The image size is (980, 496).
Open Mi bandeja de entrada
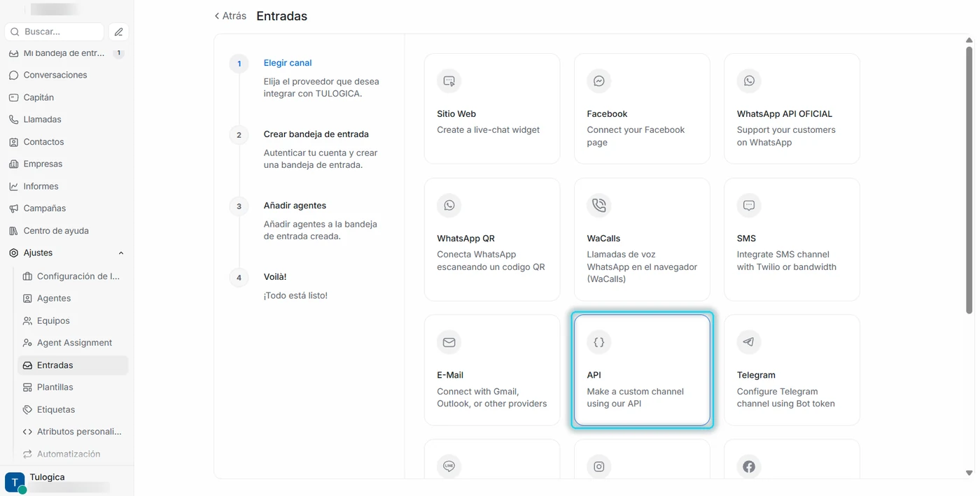coord(64,53)
